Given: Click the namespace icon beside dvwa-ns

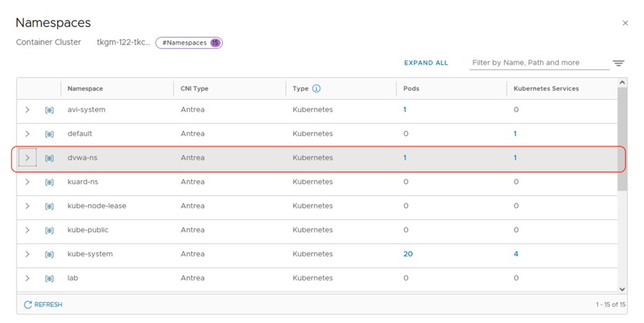Looking at the screenshot, I should (49, 158).
